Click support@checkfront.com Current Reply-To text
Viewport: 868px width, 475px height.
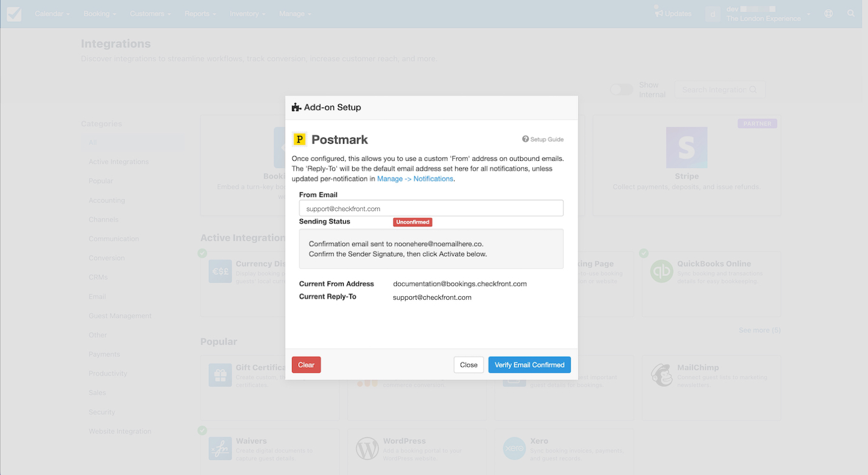(x=432, y=297)
